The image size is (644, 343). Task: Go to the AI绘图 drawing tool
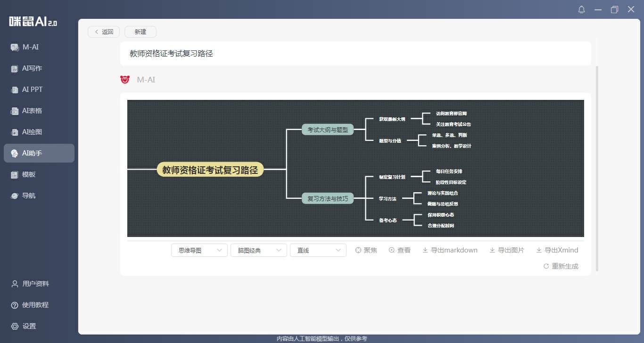tap(32, 132)
